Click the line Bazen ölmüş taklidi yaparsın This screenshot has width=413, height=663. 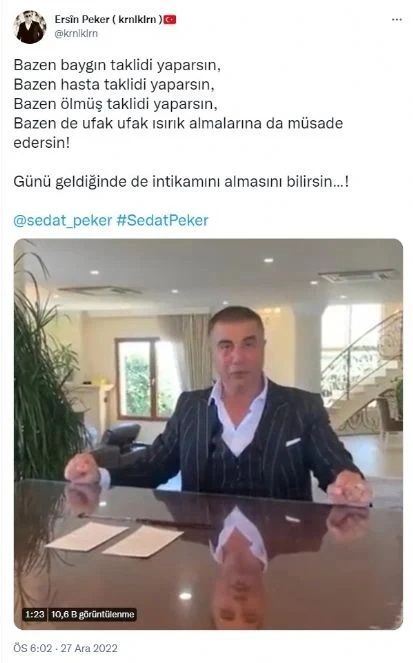click(115, 104)
